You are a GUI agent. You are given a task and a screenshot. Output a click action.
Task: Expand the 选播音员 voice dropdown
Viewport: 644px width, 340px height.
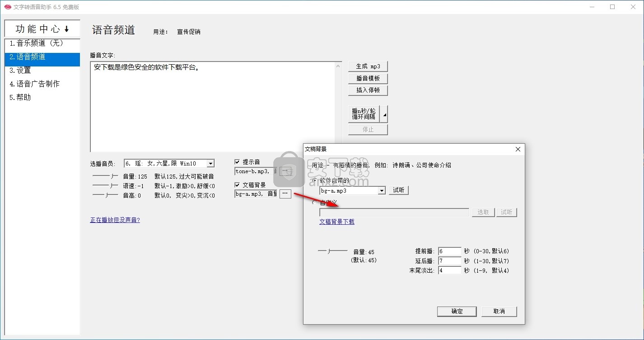coord(210,164)
